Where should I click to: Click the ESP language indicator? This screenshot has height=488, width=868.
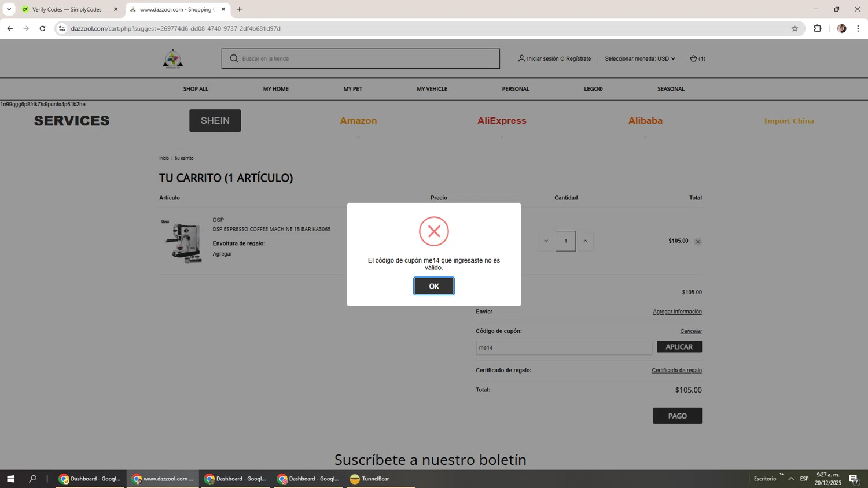[804, 479]
